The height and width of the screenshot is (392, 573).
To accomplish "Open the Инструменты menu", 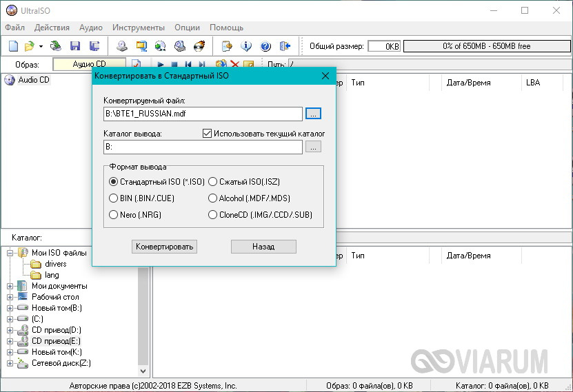I will click(x=139, y=28).
